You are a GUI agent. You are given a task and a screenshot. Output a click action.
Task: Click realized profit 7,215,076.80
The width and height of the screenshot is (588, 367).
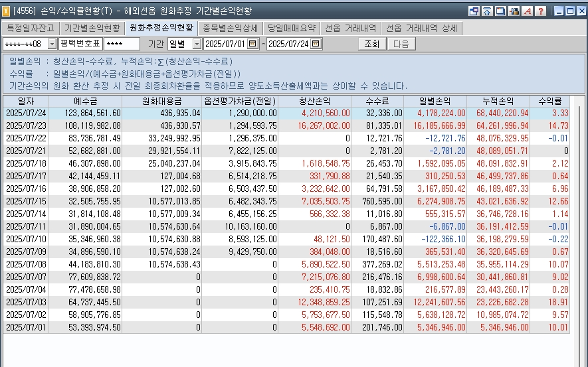[x=326, y=277]
